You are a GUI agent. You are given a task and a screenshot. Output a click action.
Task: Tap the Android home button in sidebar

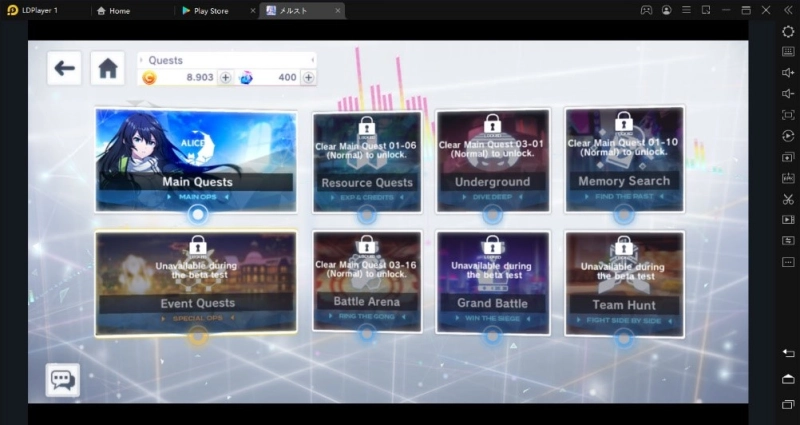click(x=788, y=379)
